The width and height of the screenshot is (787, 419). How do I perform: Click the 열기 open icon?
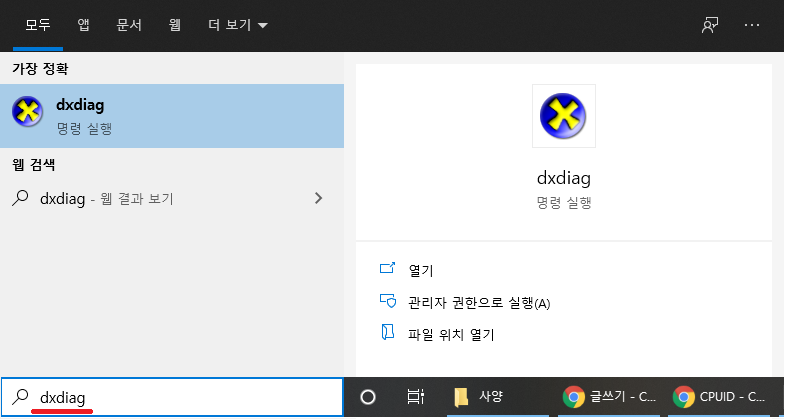387,268
